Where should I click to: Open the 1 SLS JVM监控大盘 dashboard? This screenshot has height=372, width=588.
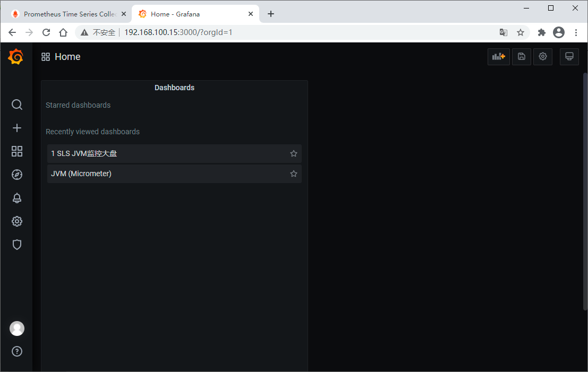click(174, 153)
